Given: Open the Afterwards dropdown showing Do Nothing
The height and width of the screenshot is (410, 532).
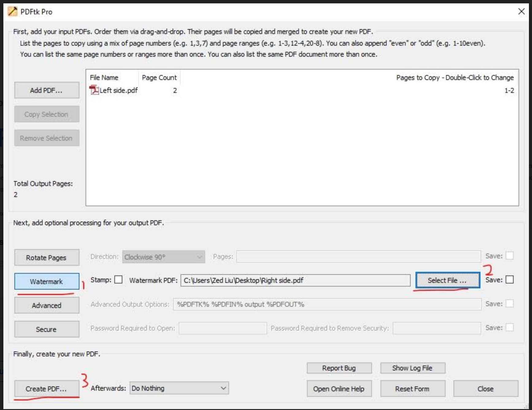Looking at the screenshot, I should tap(179, 388).
